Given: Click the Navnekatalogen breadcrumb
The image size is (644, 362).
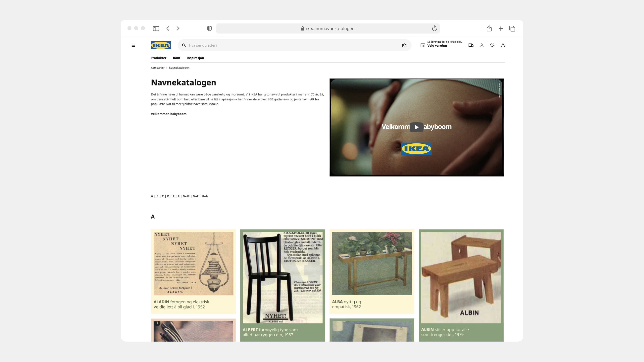Looking at the screenshot, I should coord(179,68).
